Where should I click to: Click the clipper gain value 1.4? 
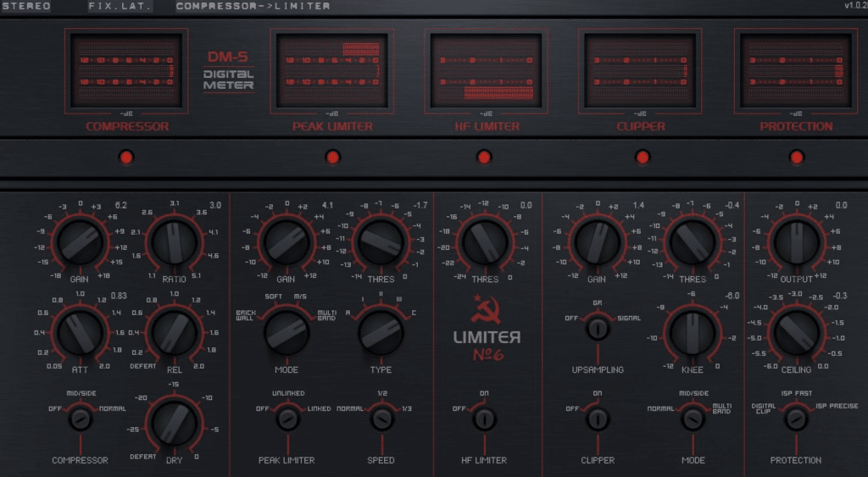click(x=638, y=205)
